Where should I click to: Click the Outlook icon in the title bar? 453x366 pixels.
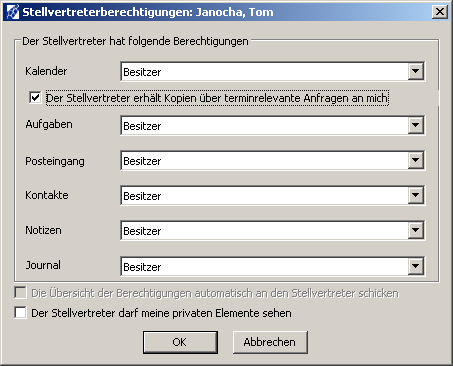(x=13, y=12)
